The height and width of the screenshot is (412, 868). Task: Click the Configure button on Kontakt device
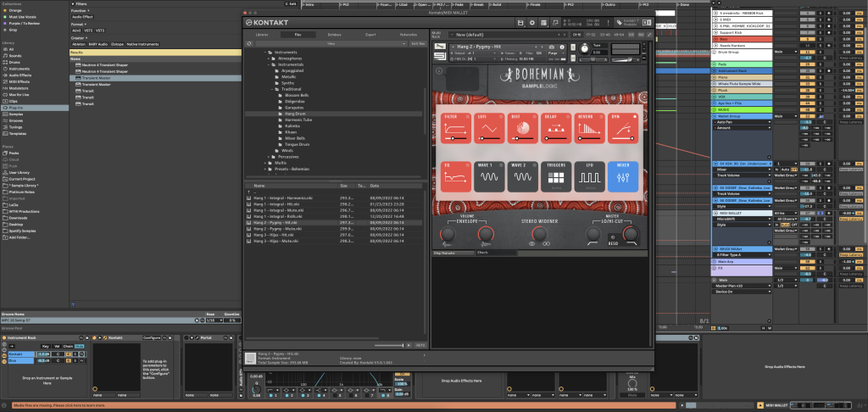[152, 337]
